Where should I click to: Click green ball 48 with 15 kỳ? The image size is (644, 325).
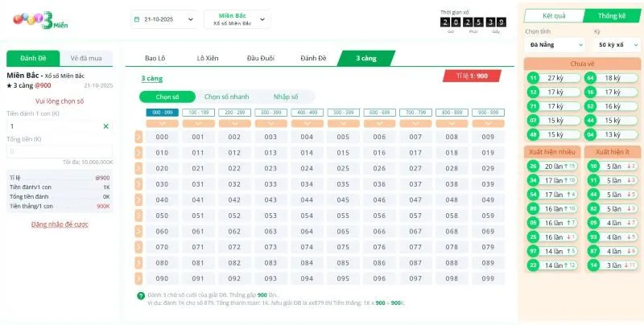point(533,134)
